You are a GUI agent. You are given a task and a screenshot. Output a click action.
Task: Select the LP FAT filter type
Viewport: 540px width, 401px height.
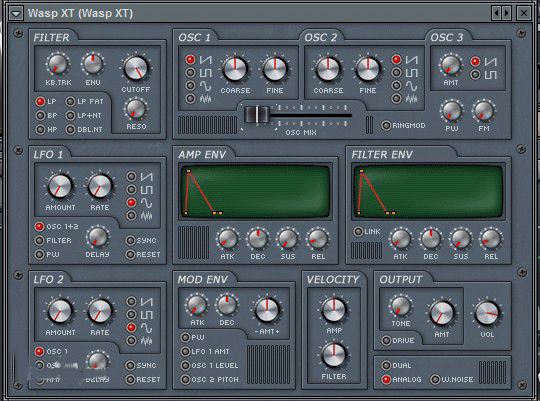tap(70, 102)
